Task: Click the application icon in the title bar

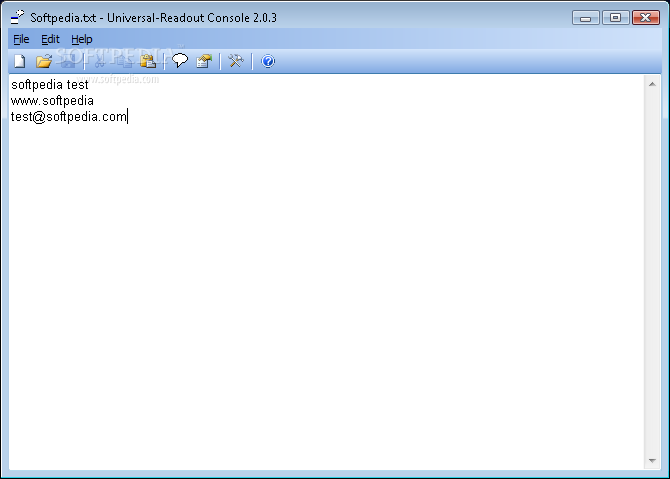Action: 18,17
